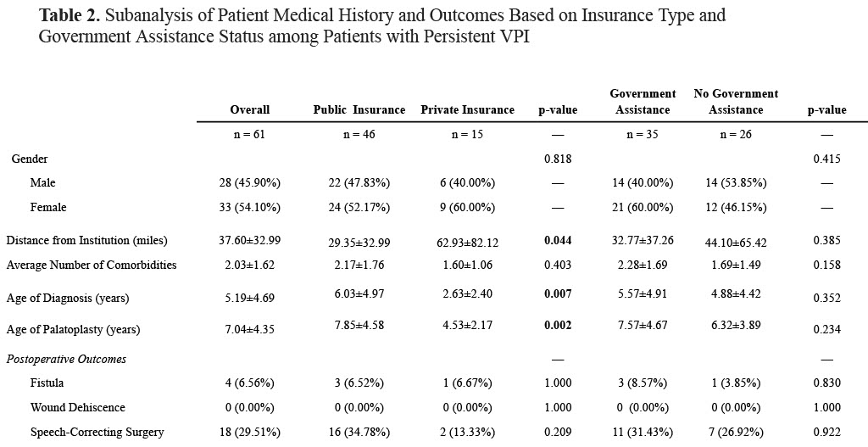Image resolution: width=868 pixels, height=447 pixels.
Task: Click the Public Insurance column header
Action: [359, 109]
